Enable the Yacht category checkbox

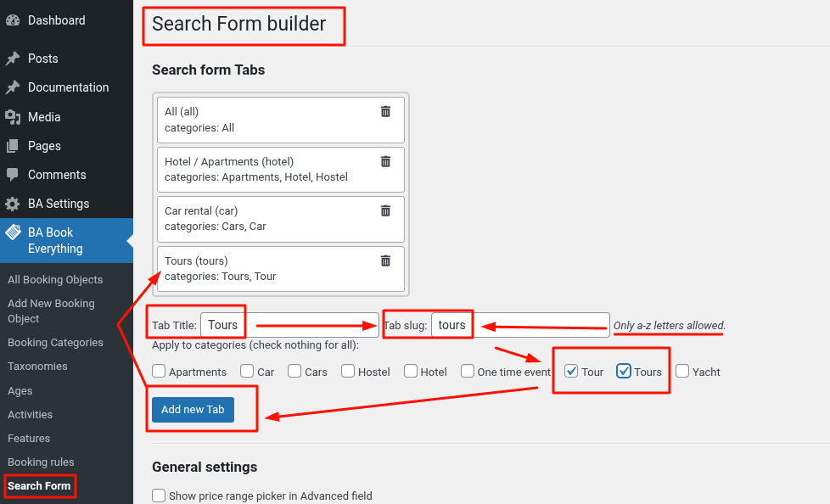(x=682, y=371)
